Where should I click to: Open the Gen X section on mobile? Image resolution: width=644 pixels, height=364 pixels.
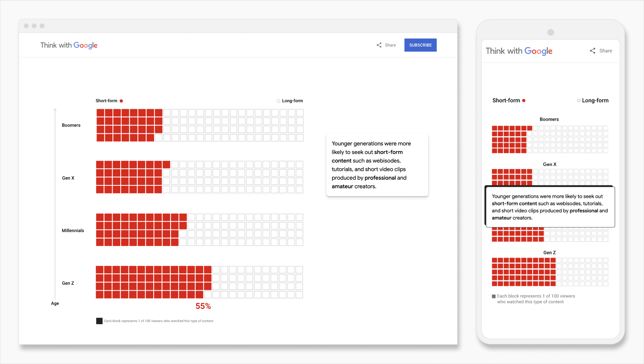point(549,164)
